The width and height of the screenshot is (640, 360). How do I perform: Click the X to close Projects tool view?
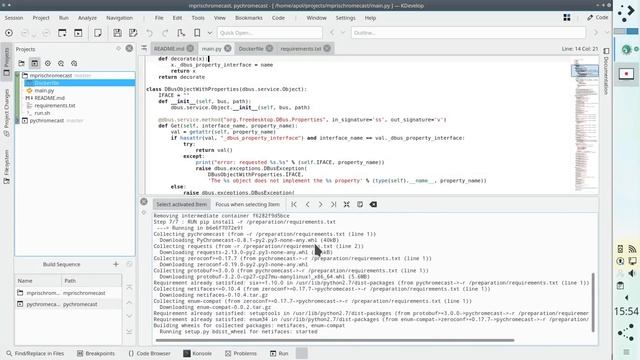[129, 49]
